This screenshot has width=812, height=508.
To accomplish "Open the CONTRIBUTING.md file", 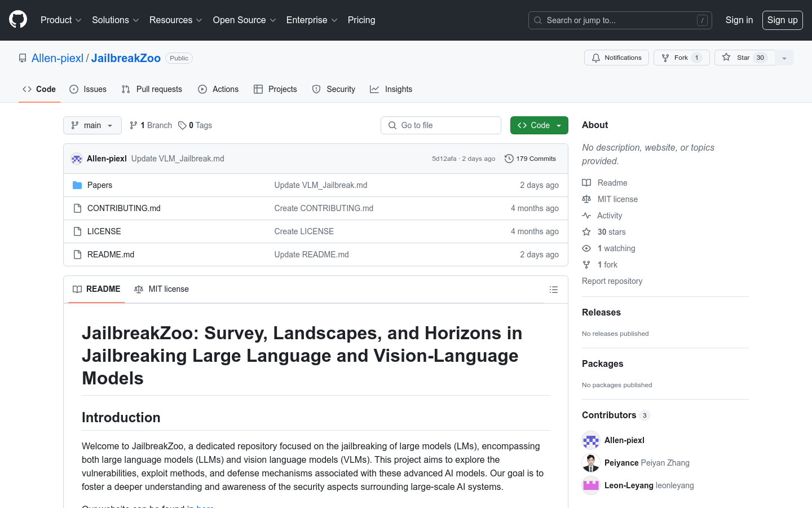I will click(x=124, y=208).
